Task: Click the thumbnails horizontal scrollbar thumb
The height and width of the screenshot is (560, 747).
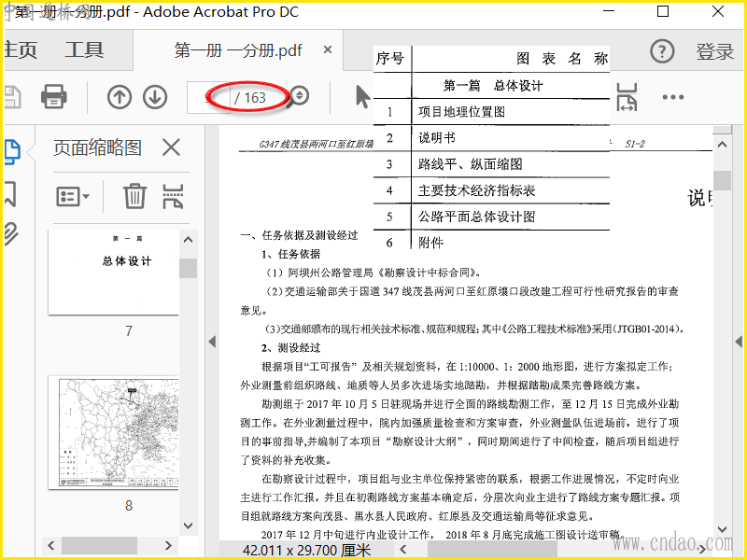Action: click(x=99, y=545)
